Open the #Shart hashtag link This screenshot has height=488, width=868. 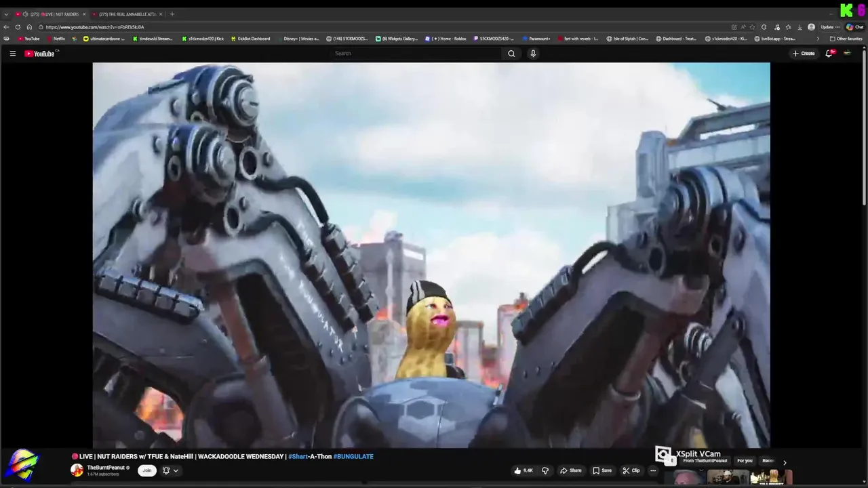click(x=298, y=457)
